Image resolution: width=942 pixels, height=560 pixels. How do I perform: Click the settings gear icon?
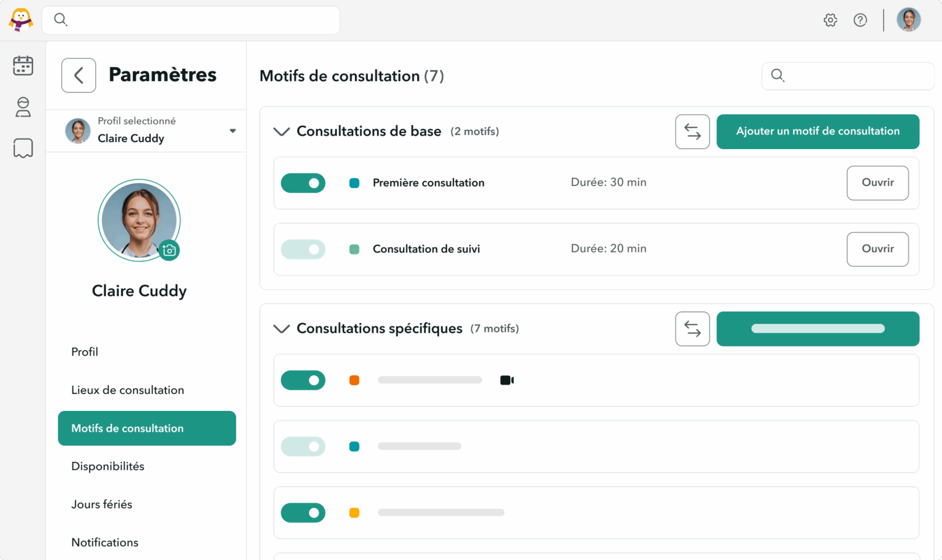[830, 20]
